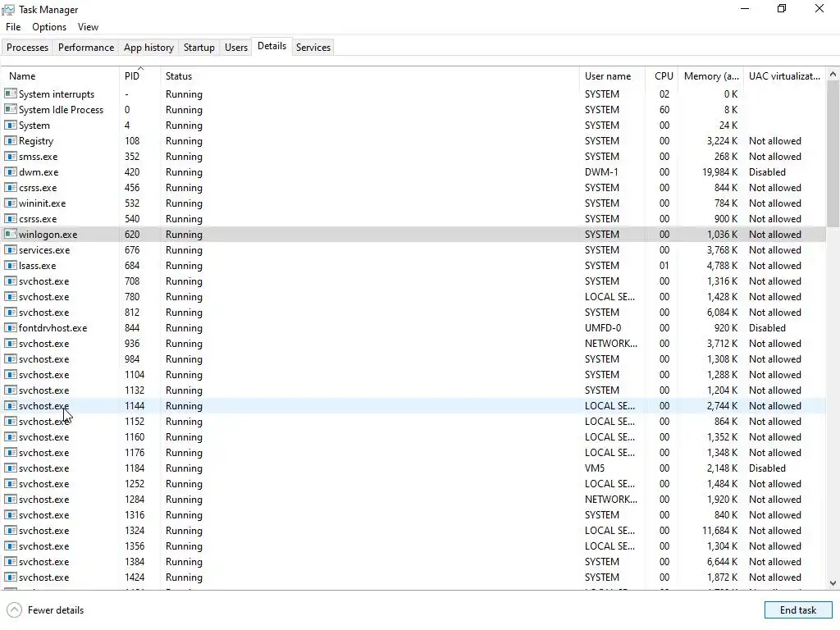Click icon of svchost.exe with PID 708
Screen dimensions: 840x630
[x=10, y=281]
